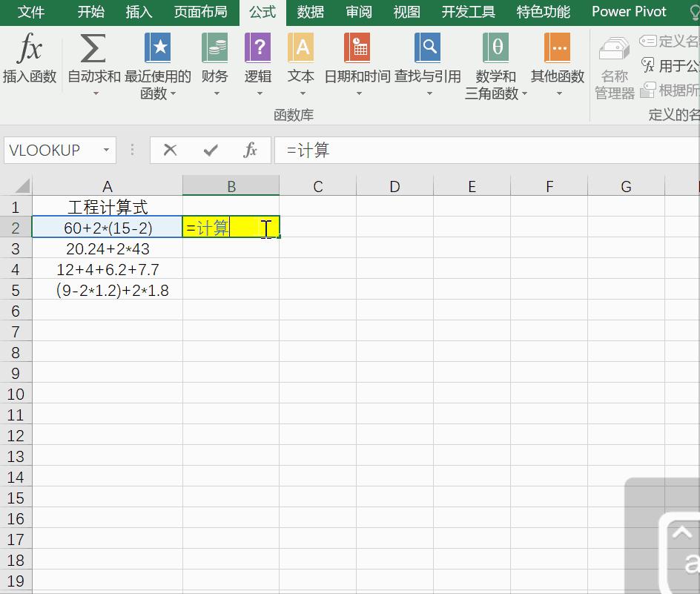Switch to the Data (数据) ribbon tab

310,12
